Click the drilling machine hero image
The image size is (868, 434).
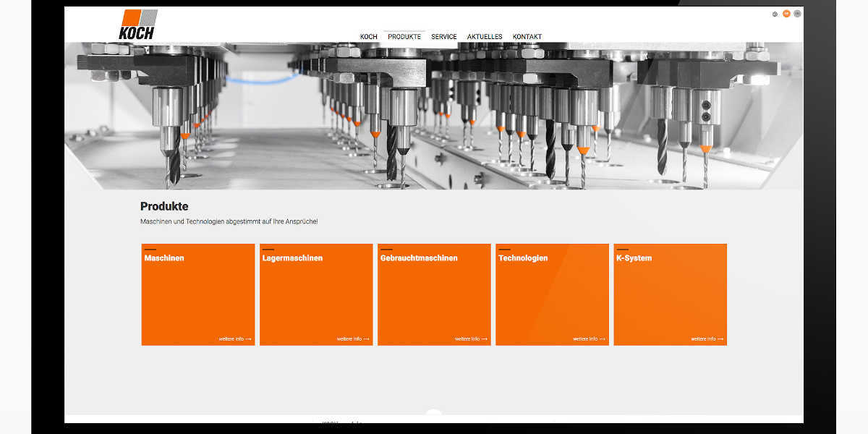tap(434, 116)
